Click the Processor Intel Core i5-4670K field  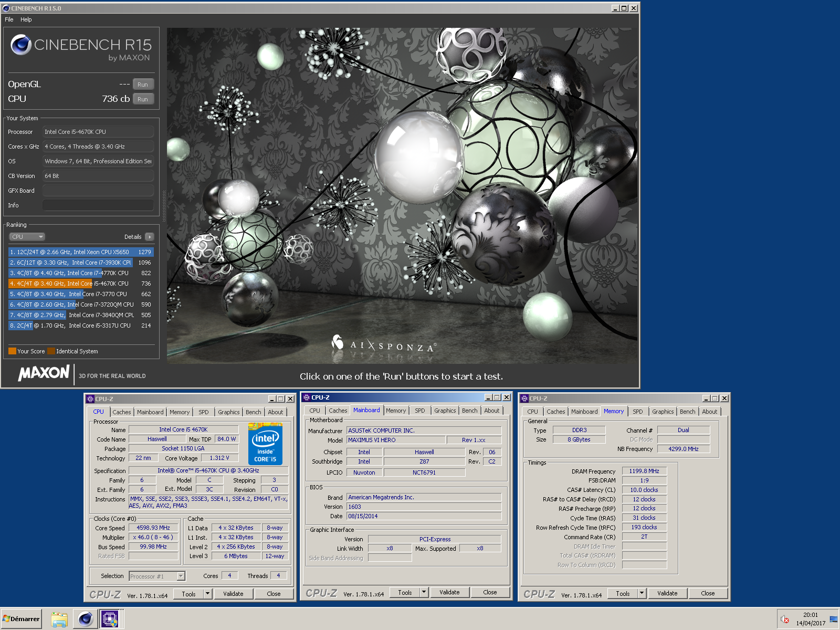tap(98, 132)
